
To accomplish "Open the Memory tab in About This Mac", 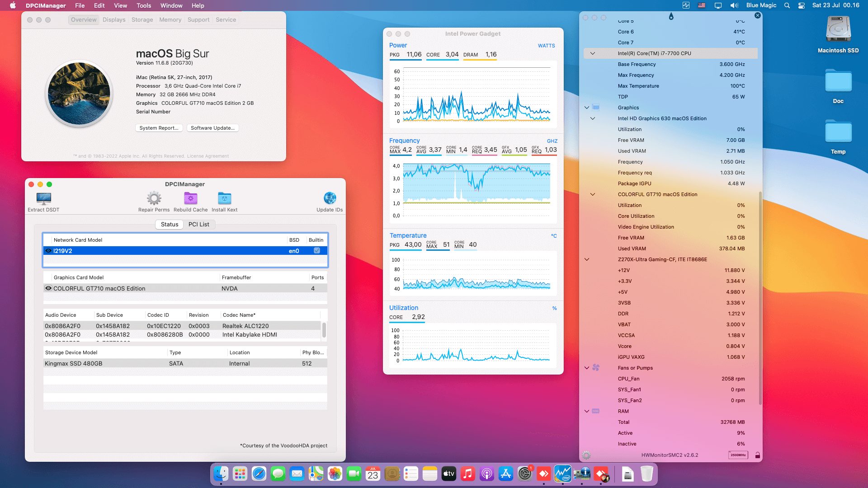I will click(x=170, y=20).
